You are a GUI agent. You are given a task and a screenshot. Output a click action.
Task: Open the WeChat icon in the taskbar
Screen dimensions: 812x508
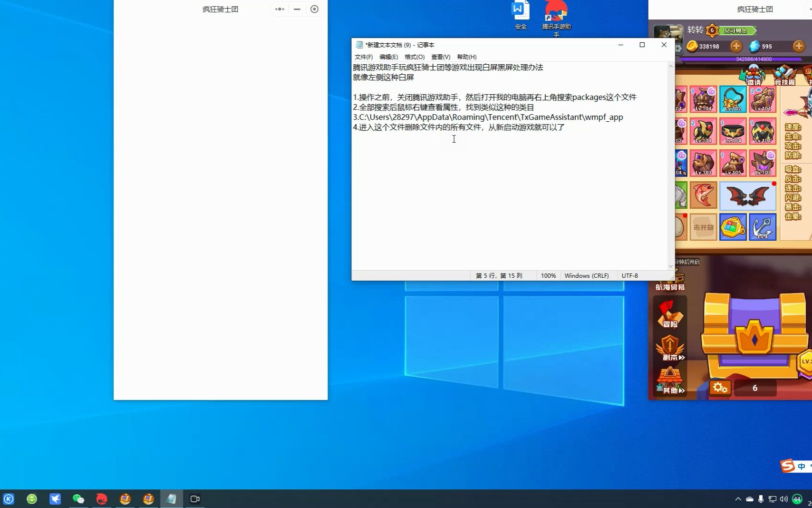(78, 498)
